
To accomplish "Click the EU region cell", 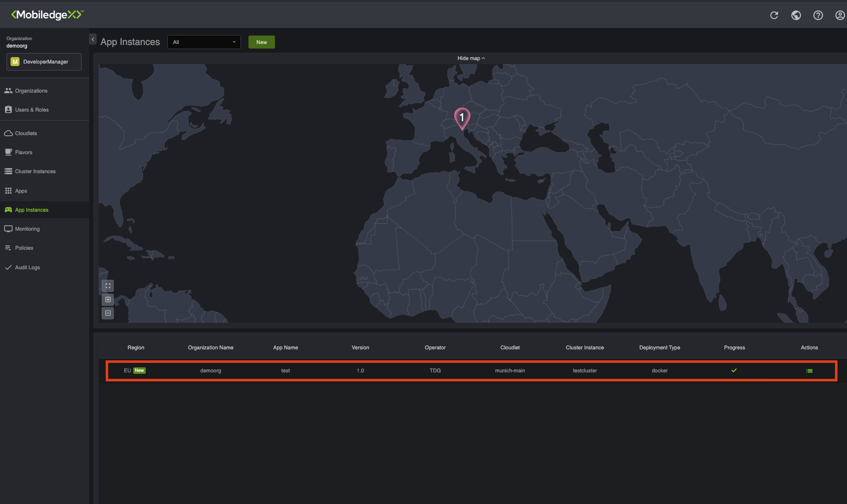I will tap(127, 370).
